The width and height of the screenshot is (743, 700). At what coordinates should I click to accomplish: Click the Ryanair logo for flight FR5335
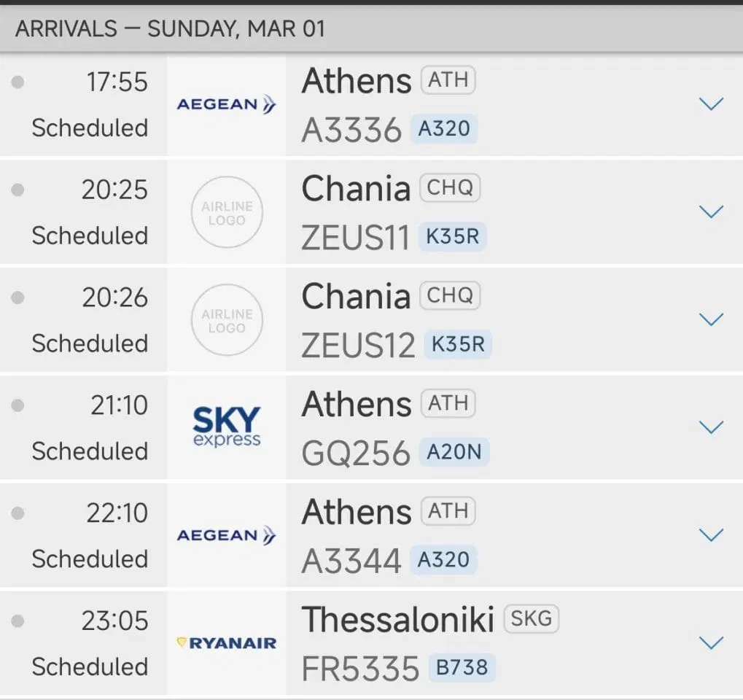227,643
